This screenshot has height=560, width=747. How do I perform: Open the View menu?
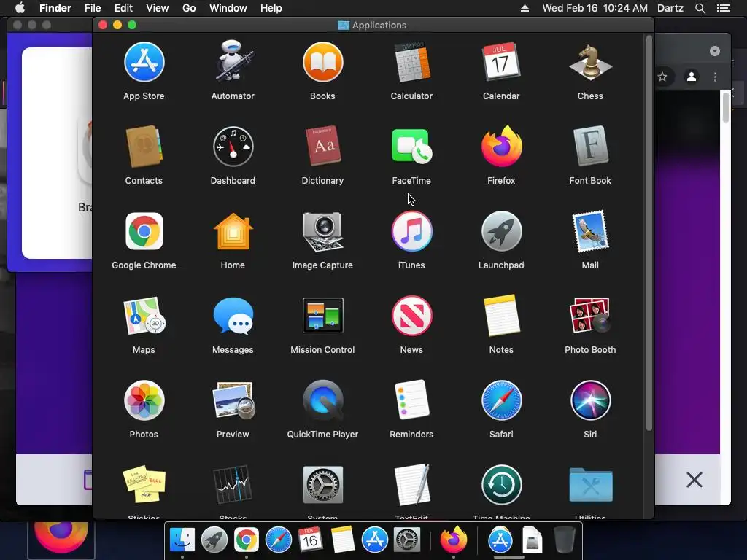click(x=158, y=8)
